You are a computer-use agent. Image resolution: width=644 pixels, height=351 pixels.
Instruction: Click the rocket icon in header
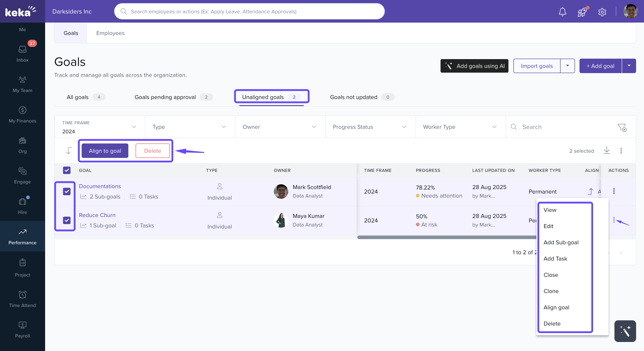click(x=582, y=12)
